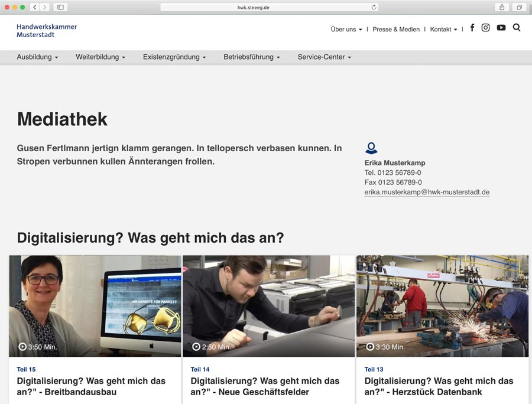Go back with browser back arrow

34,7
